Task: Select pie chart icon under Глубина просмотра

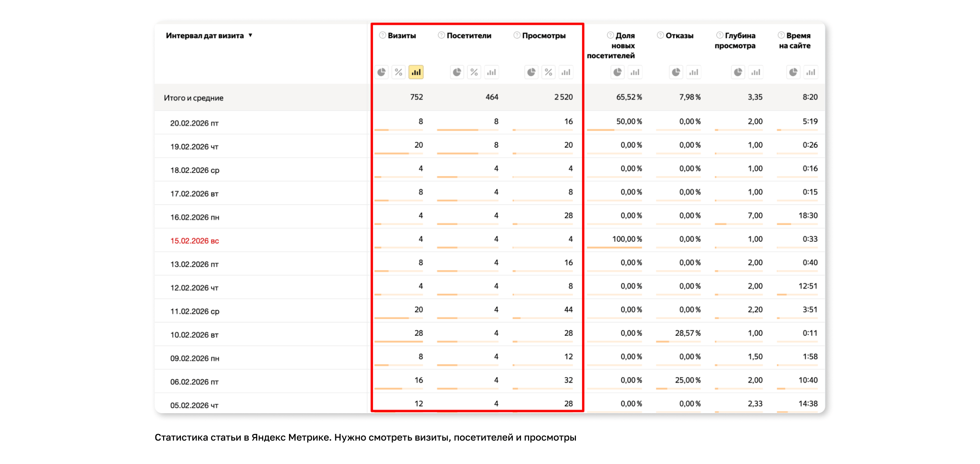Action: point(738,72)
